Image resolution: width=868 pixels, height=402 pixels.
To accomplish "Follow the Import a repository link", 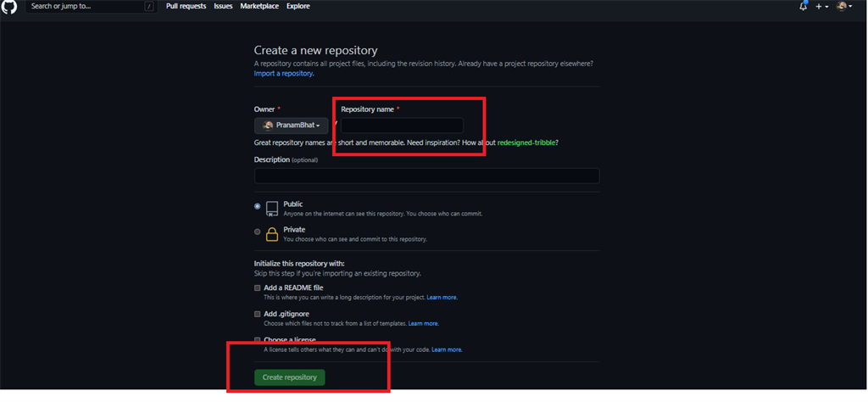I will pyautogui.click(x=284, y=73).
